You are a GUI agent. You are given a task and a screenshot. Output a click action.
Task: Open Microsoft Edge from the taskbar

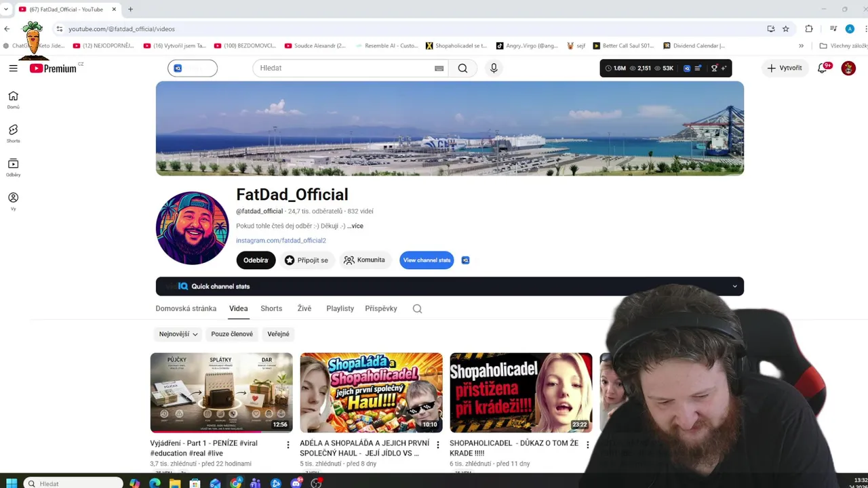point(155,483)
